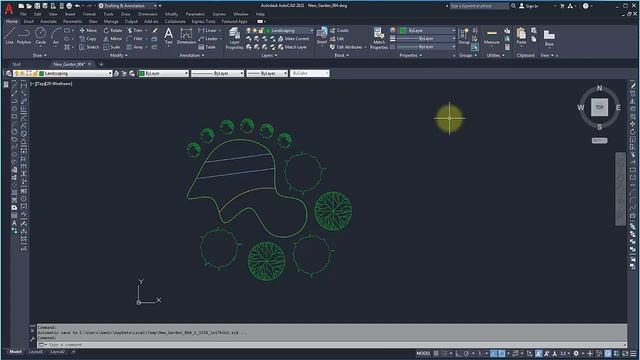This screenshot has width=640, height=360.
Task: Toggle annotation visibility in status bar
Action: pos(539,353)
